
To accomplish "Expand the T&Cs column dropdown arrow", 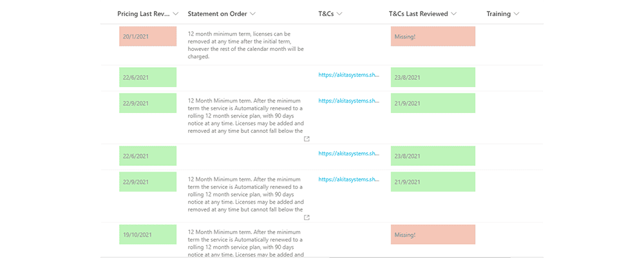I will point(339,14).
